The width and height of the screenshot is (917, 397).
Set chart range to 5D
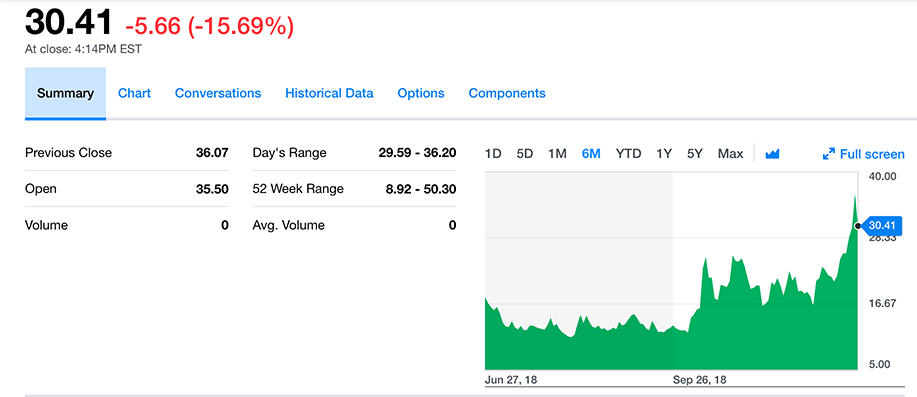525,154
